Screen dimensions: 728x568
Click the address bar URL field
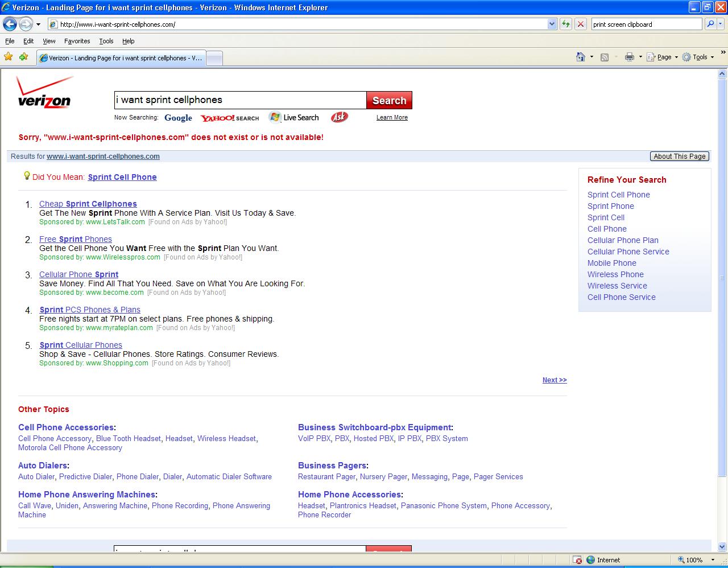298,24
